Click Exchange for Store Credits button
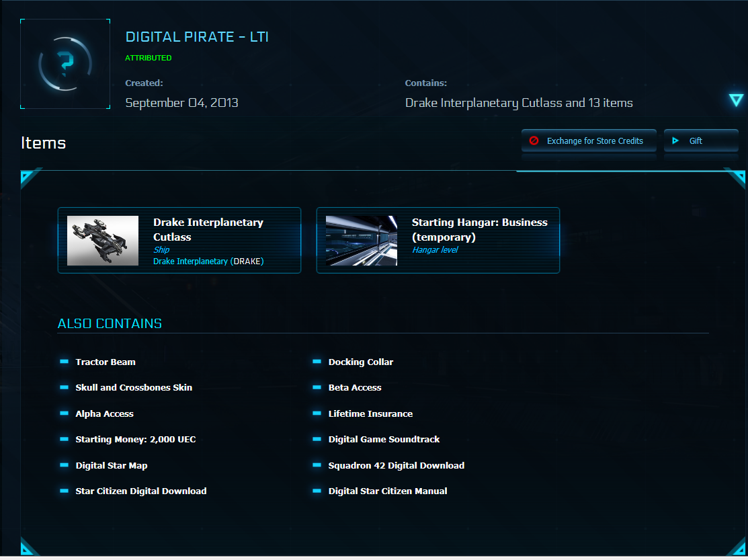This screenshot has height=560, width=748. pyautogui.click(x=589, y=141)
